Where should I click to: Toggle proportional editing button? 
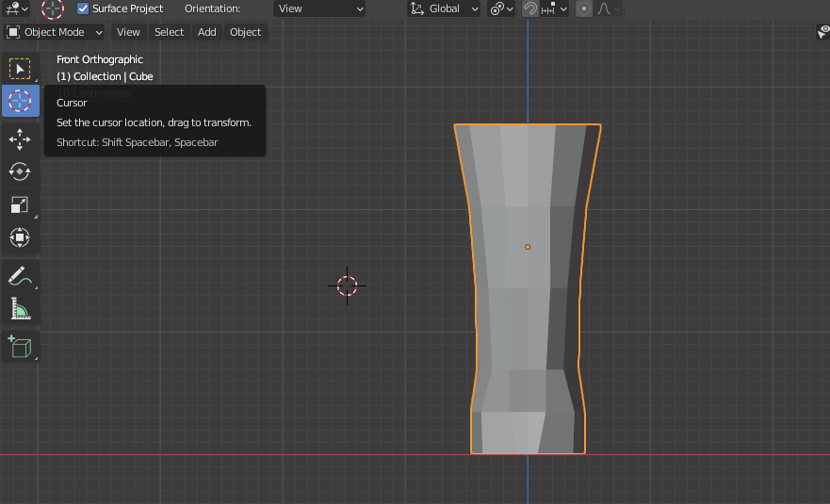pos(584,8)
